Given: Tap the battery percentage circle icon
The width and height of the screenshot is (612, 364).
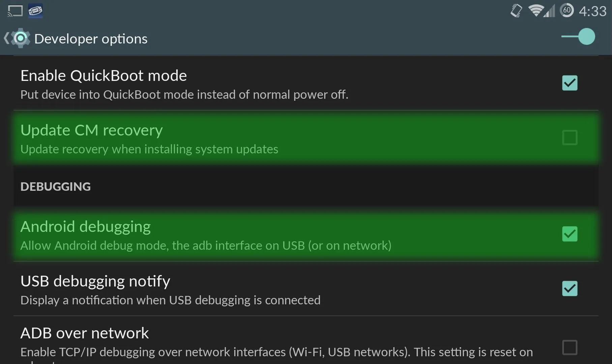Looking at the screenshot, I should point(567,10).
